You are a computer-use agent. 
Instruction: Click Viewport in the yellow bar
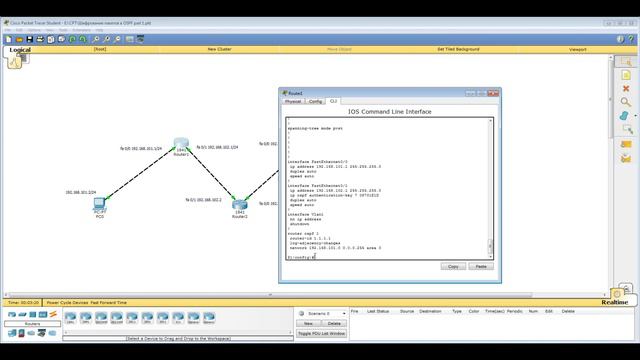pos(578,49)
